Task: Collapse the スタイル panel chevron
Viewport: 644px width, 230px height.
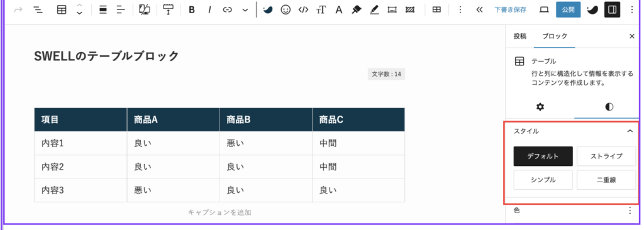Action: point(630,131)
